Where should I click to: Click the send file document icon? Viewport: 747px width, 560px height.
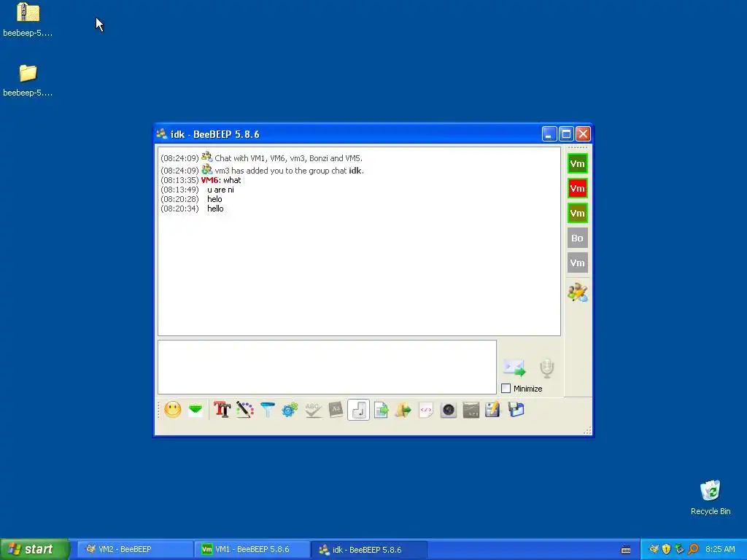click(381, 410)
